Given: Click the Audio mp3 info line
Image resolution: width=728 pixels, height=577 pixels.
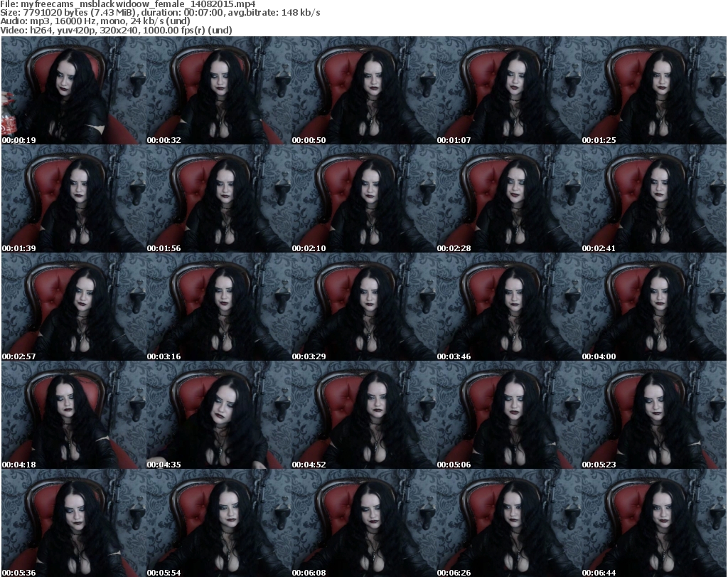Looking at the screenshot, I should (x=95, y=21).
